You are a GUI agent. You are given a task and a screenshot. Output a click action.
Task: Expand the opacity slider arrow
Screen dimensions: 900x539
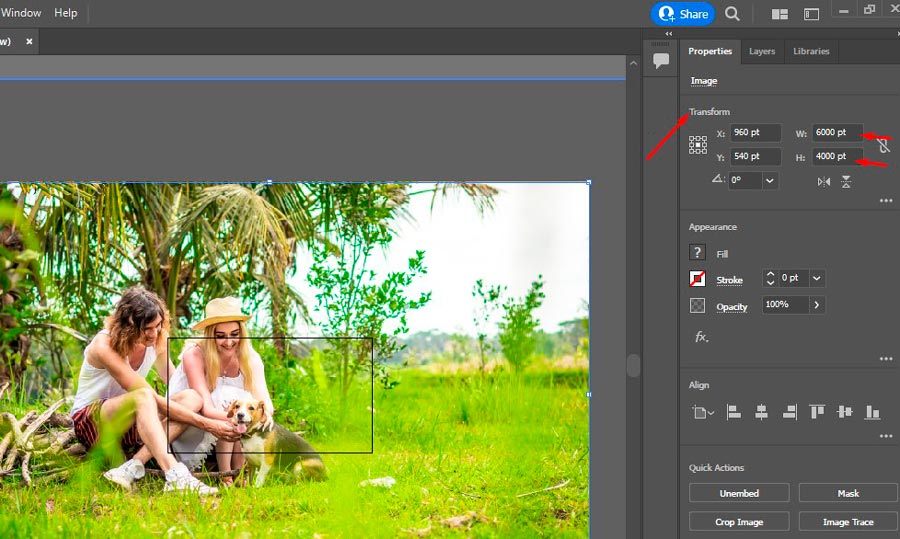coord(817,305)
